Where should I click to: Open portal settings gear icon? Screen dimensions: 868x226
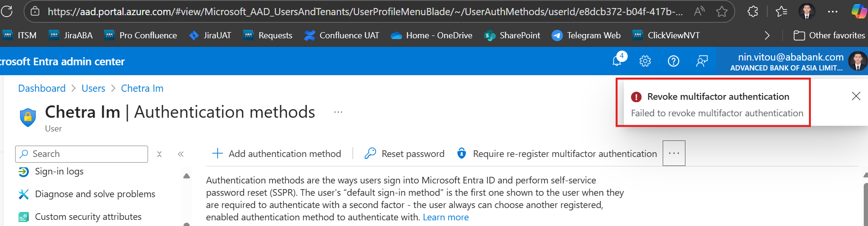[645, 61]
